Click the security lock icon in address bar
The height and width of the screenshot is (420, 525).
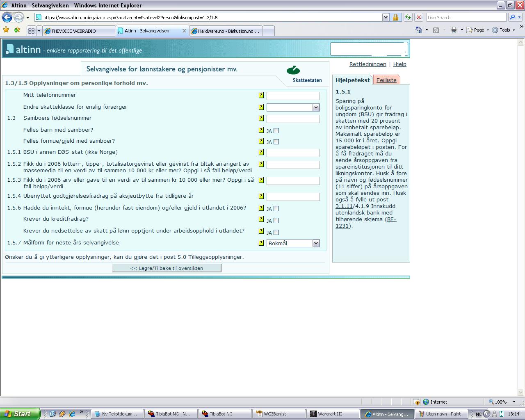point(395,17)
